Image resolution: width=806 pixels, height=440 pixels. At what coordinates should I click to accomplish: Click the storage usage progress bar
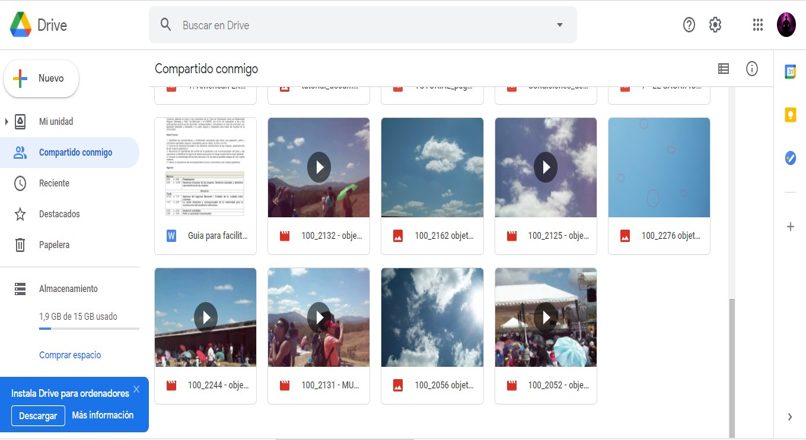coord(89,328)
